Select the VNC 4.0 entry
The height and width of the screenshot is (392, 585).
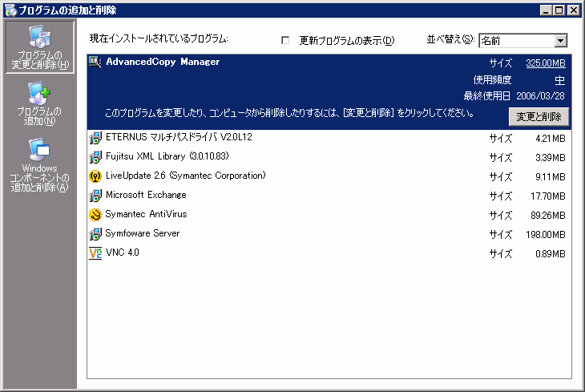(x=329, y=253)
